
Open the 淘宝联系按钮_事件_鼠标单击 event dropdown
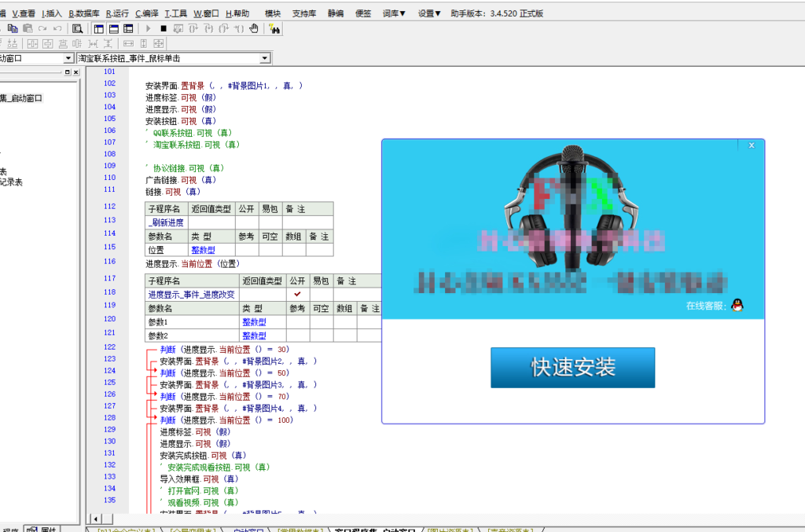(264, 57)
